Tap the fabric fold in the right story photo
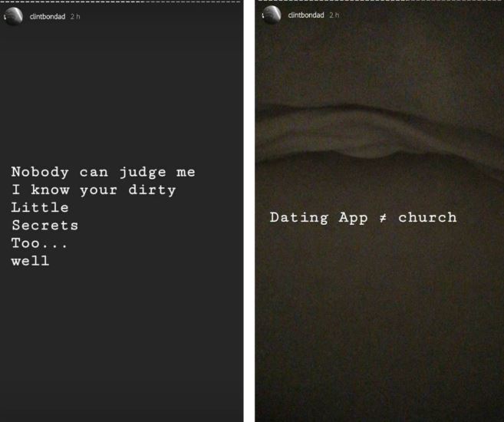Viewport: 504px width, 422px height. [379, 132]
